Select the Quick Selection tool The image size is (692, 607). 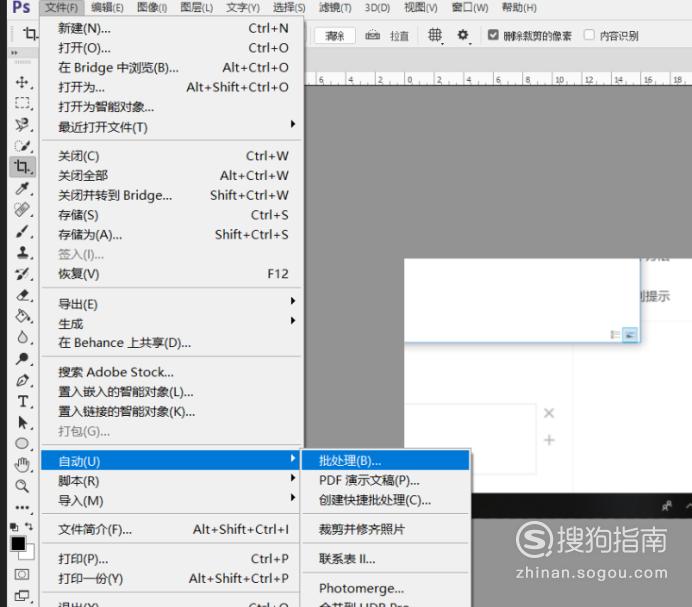[22, 146]
